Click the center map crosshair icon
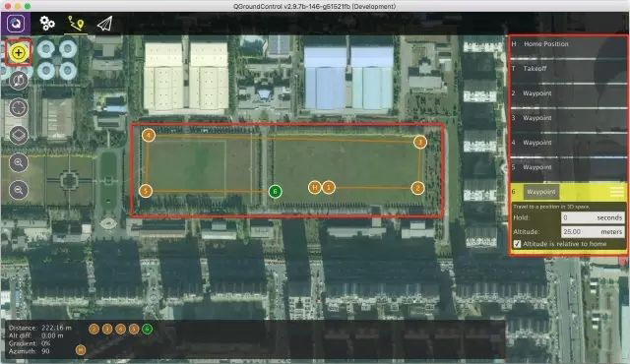630x364 pixels. [x=19, y=107]
